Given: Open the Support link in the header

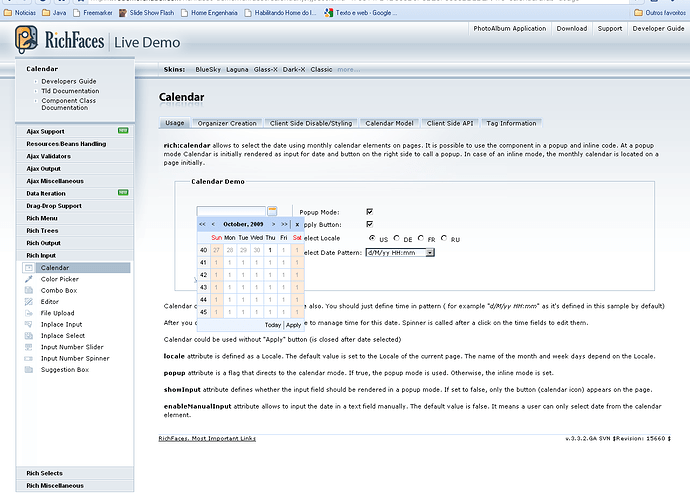Looking at the screenshot, I should (610, 29).
